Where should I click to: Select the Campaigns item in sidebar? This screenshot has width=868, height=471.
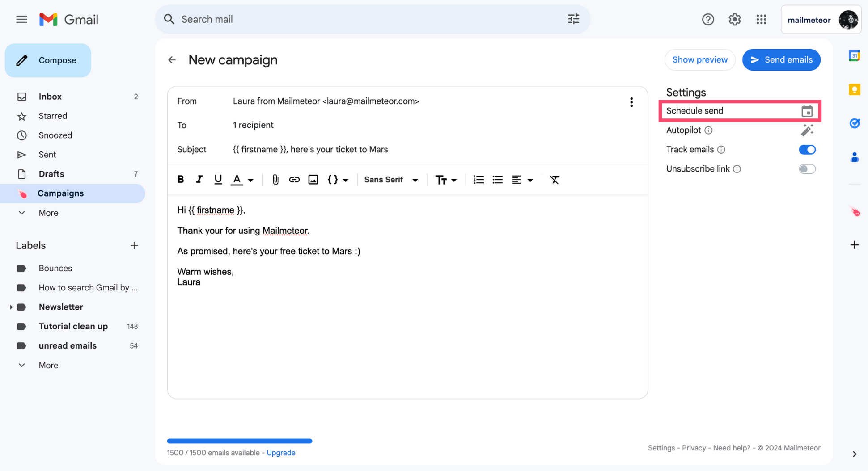coord(72,193)
